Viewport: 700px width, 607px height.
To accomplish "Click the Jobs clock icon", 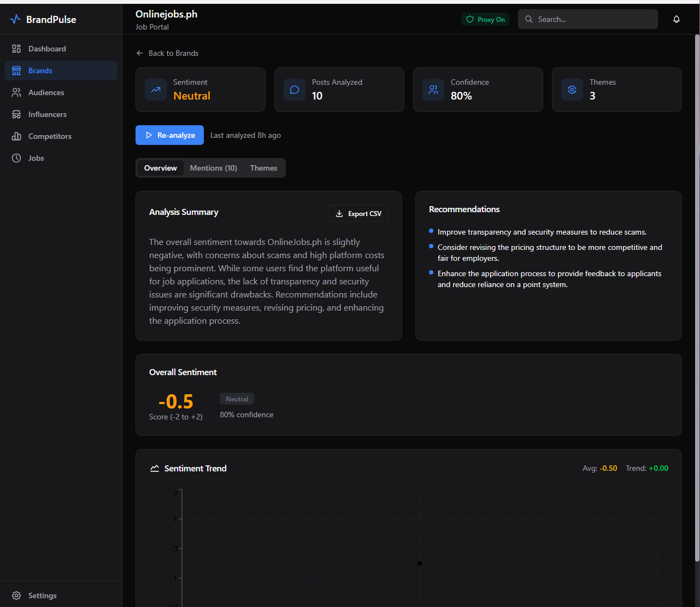I will click(16, 158).
